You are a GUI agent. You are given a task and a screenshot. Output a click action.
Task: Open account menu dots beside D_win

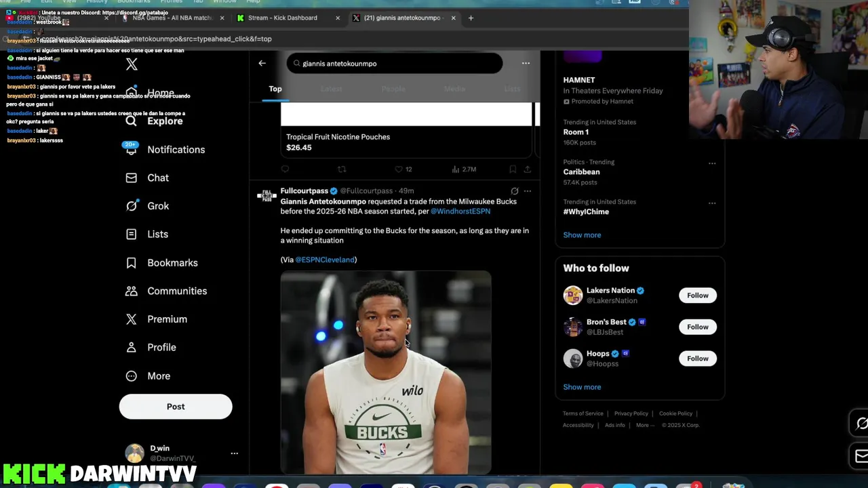[x=234, y=453]
